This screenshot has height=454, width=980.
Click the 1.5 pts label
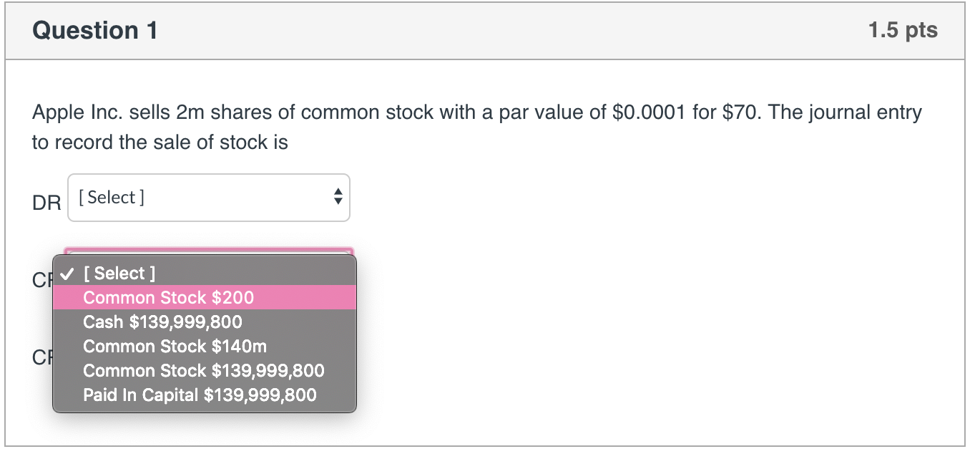point(903,30)
